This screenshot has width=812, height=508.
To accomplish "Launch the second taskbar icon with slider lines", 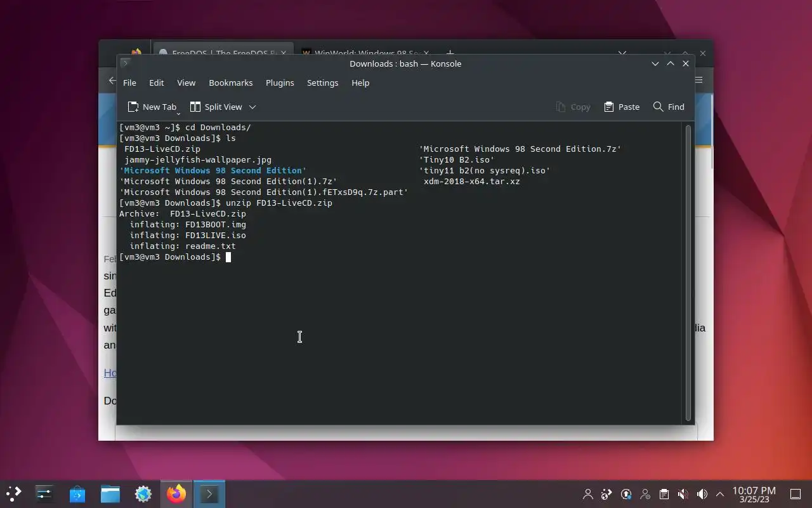I will pos(44,493).
